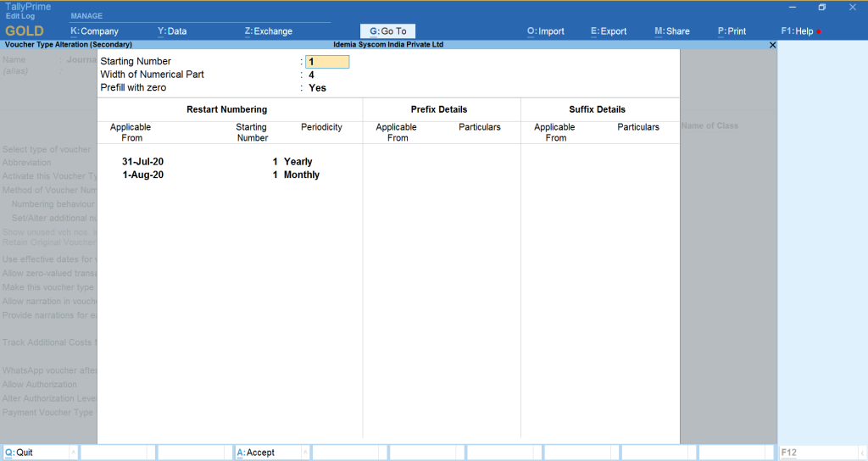The height and width of the screenshot is (461, 868).
Task: Click the red Help notification dot
Action: 819,32
